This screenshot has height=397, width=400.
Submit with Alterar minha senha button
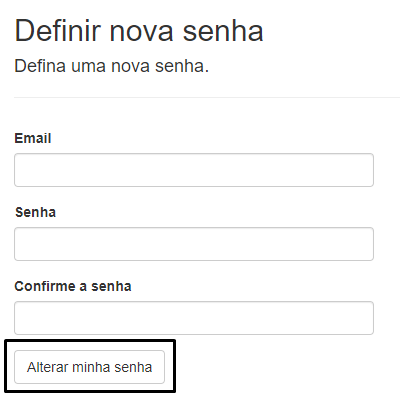[89, 367]
